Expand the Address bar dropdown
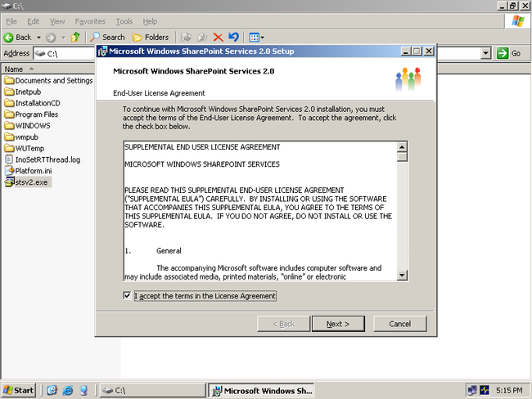This screenshot has width=532, height=399. coord(486,53)
